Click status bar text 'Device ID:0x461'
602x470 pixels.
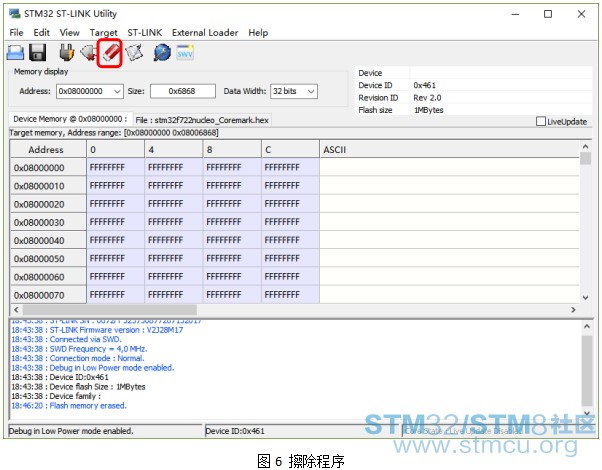(235, 431)
